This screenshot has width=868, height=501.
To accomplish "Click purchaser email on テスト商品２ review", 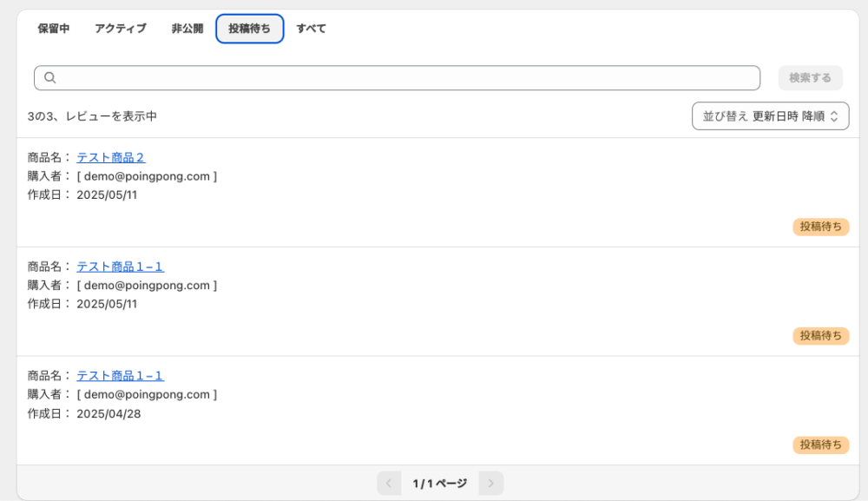I will (x=147, y=176).
